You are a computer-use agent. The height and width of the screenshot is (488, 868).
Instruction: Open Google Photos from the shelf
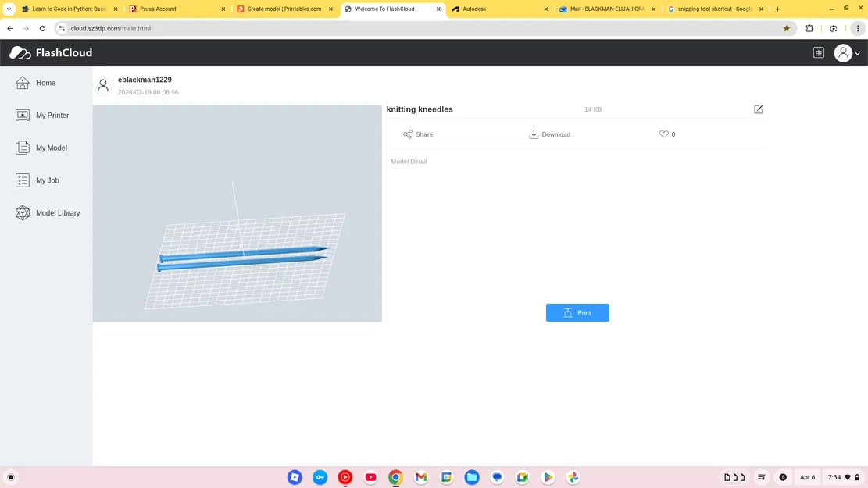(573, 477)
